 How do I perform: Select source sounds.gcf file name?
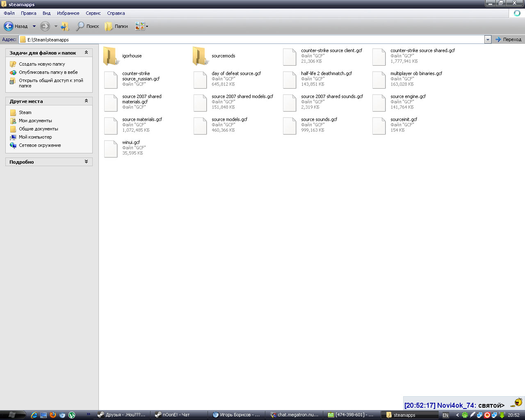[x=319, y=119]
